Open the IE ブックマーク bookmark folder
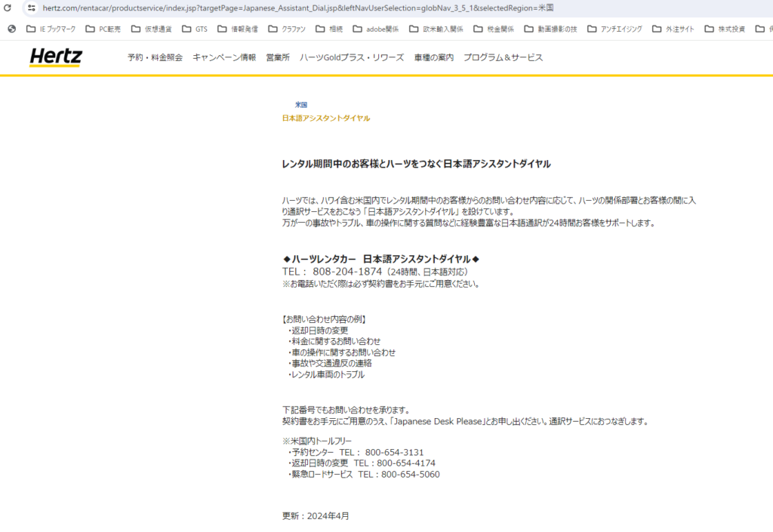Image resolution: width=773 pixels, height=532 pixels. point(51,29)
